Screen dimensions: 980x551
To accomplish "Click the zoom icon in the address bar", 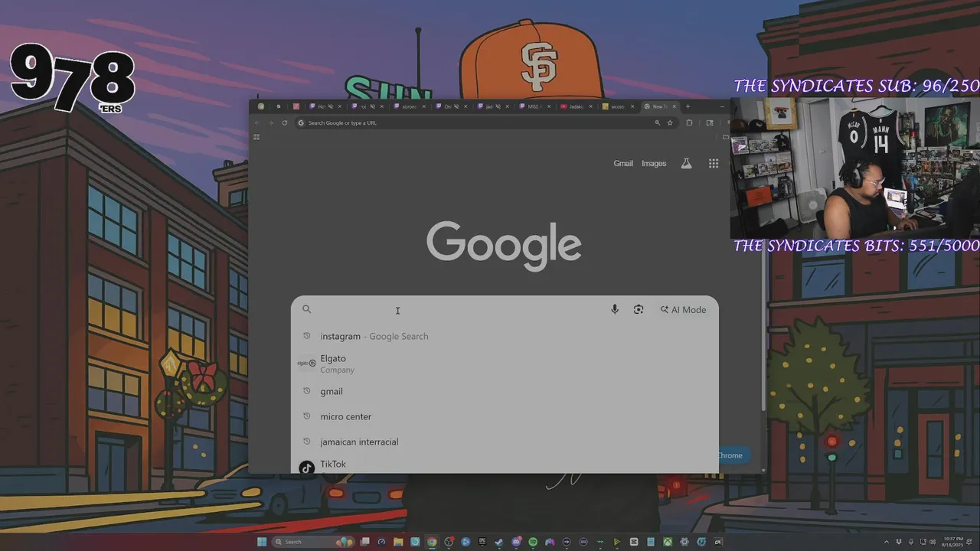I will [x=657, y=122].
